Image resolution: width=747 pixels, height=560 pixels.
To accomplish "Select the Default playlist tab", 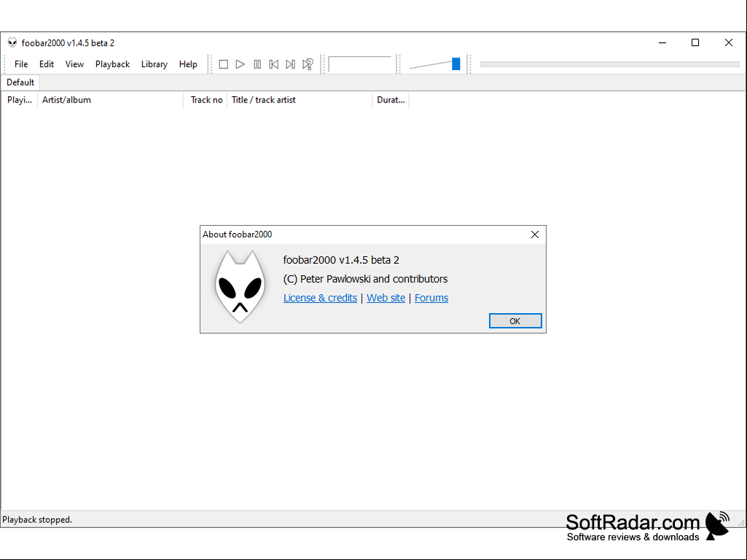I will click(x=20, y=82).
